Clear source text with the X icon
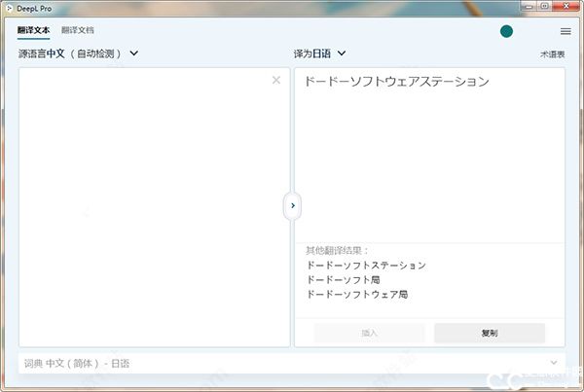Viewport: 584px width, 392px height. point(276,80)
